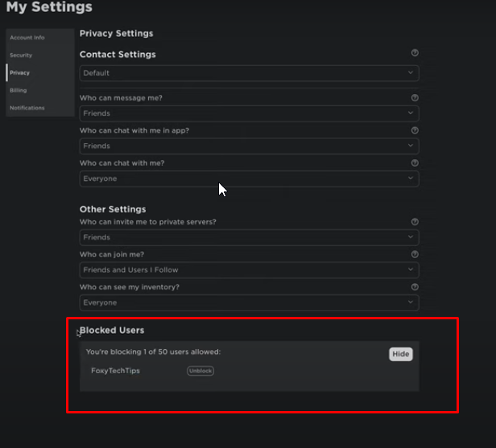
Task: Open the Notifications settings tab
Action: 40,108
